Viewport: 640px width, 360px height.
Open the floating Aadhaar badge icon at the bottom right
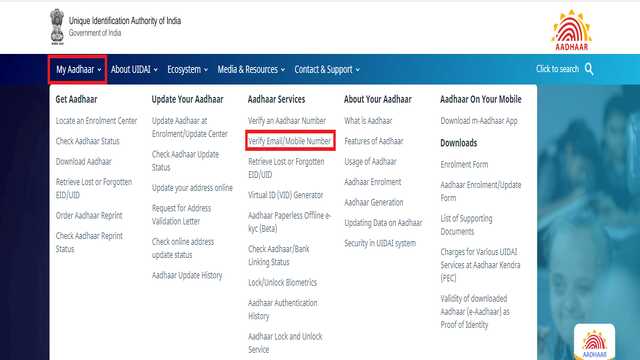point(594,342)
